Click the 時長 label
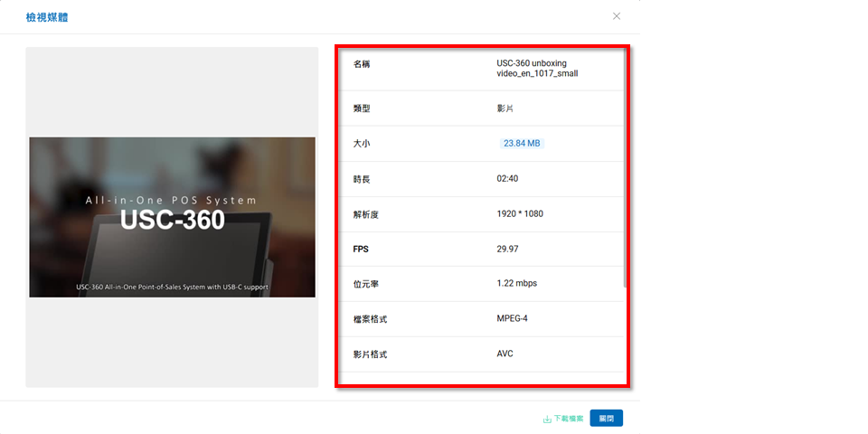Screen dimensions: 868x434 [362, 179]
